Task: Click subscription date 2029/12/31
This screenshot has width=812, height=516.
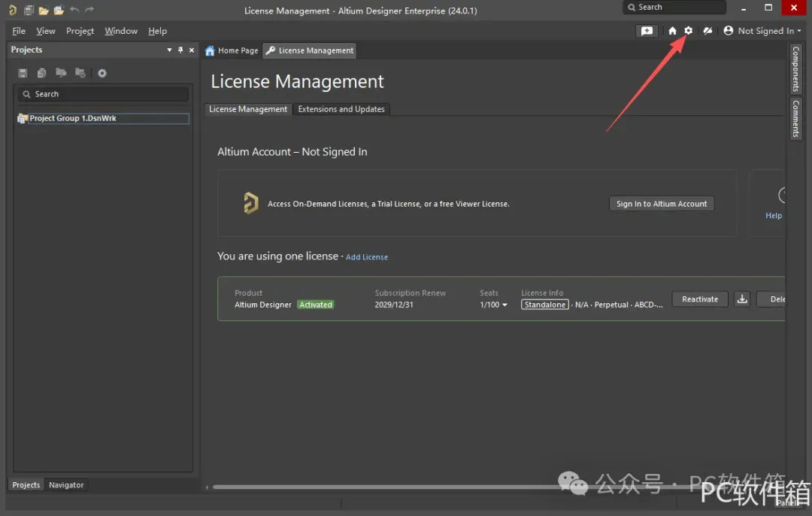Action: (394, 305)
